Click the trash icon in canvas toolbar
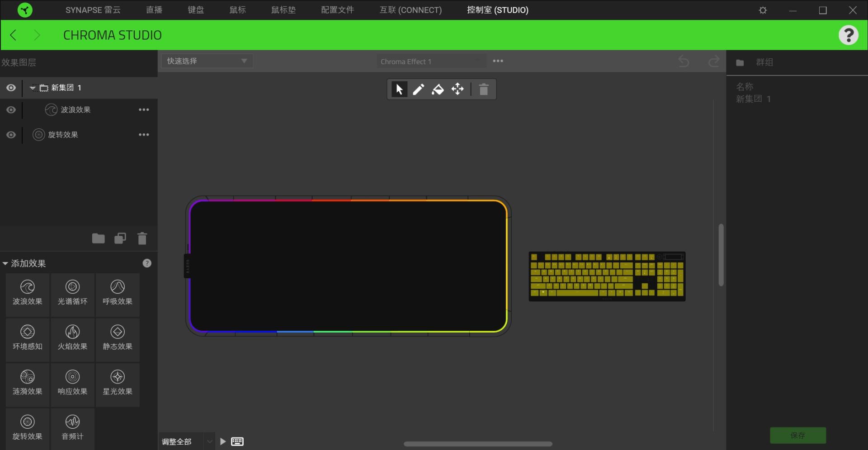The image size is (868, 450). point(484,89)
